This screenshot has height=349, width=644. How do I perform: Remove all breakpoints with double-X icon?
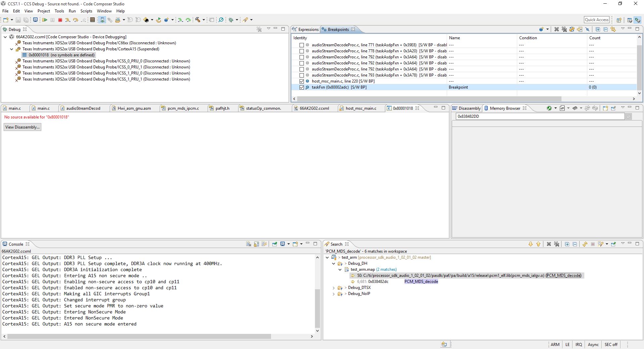(x=564, y=29)
